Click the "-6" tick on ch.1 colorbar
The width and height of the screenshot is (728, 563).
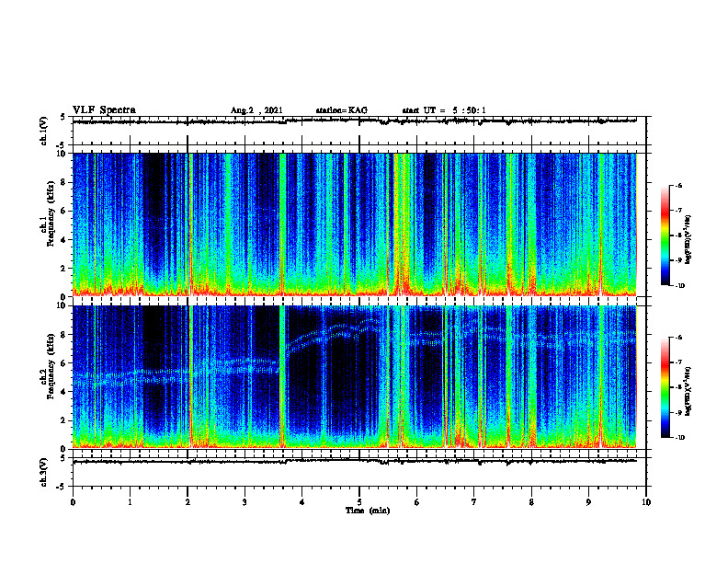[x=678, y=186]
